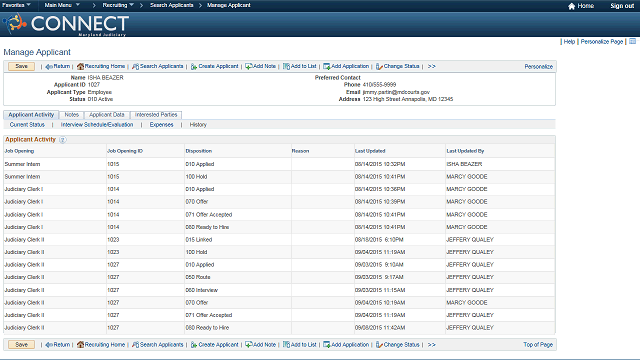640x360 pixels.
Task: Expand the Recruiting breadcrumb dropdown
Action: (118, 5)
